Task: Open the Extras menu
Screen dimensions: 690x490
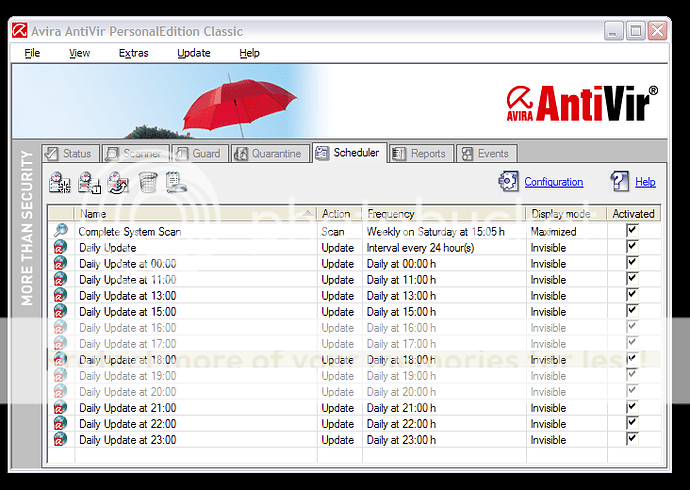Action: (x=133, y=53)
